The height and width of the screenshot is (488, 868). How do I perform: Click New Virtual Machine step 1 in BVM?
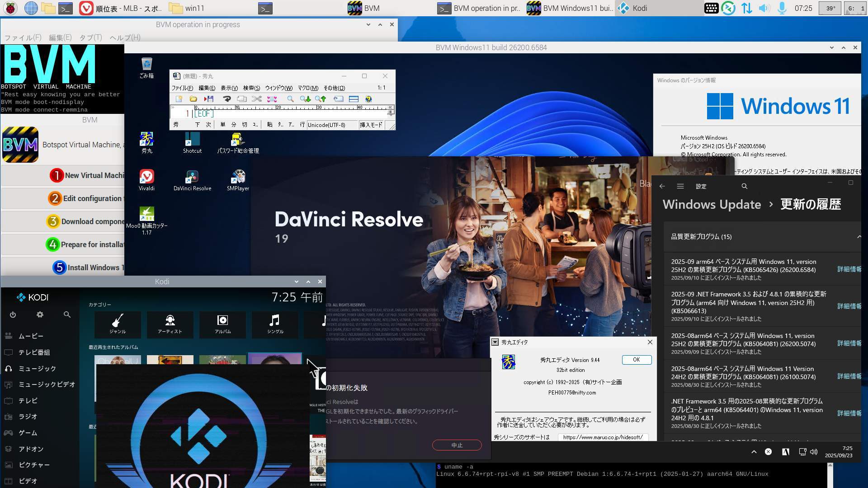[x=86, y=175]
